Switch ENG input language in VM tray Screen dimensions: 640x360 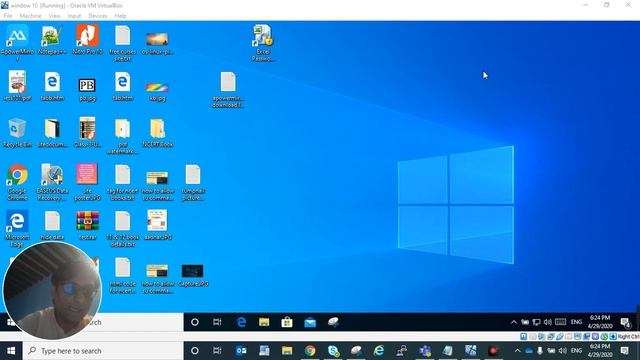pyautogui.click(x=576, y=322)
